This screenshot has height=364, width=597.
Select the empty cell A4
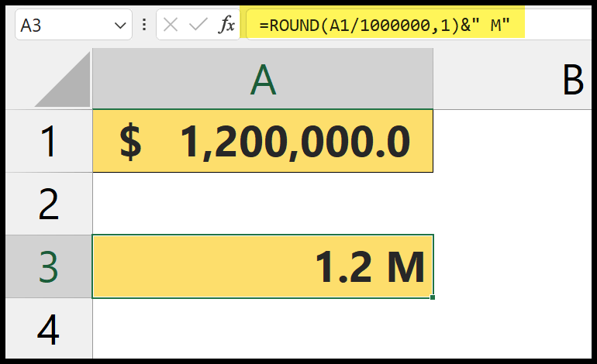pos(262,330)
